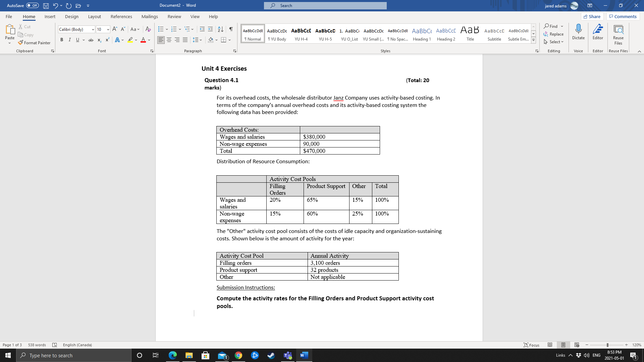Click the Save disk icon in title bar
The image size is (644, 362).
coord(46,6)
